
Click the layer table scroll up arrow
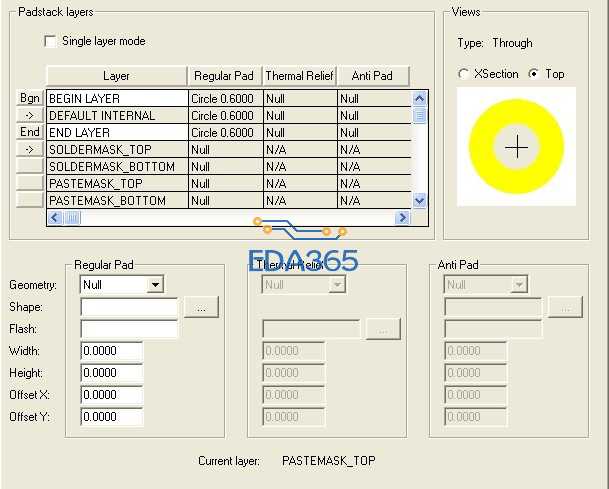point(419,99)
